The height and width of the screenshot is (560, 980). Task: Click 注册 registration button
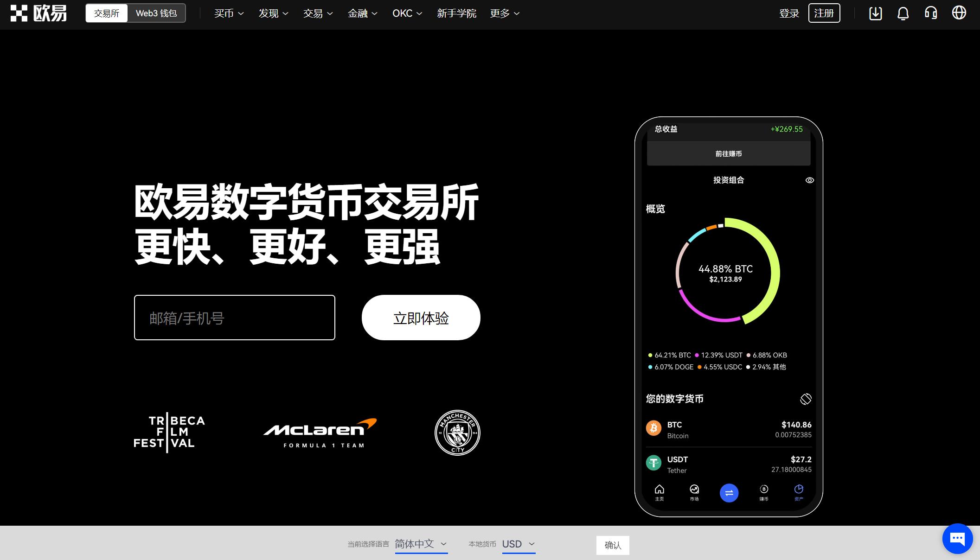(825, 13)
